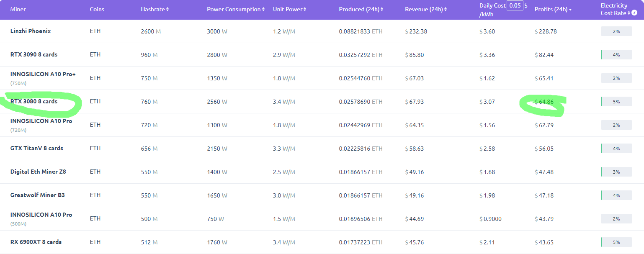This screenshot has height=254, width=644.
Task: Sort by Profits (24h) descending arrow
Action: (x=570, y=10)
